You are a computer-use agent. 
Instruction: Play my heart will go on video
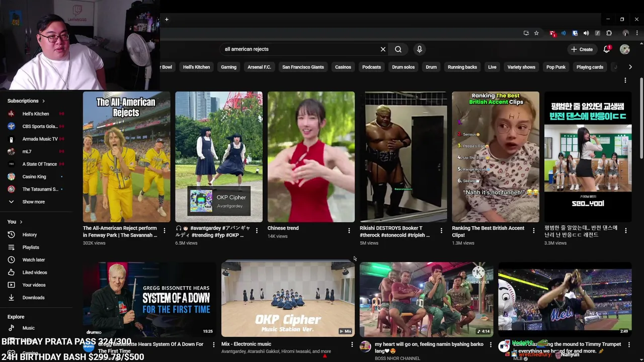point(427,299)
